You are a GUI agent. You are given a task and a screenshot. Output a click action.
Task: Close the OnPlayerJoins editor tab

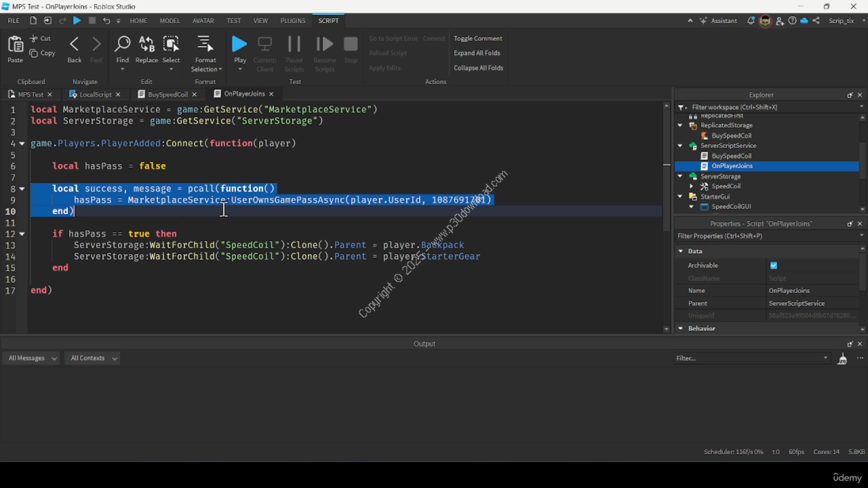[x=271, y=94]
